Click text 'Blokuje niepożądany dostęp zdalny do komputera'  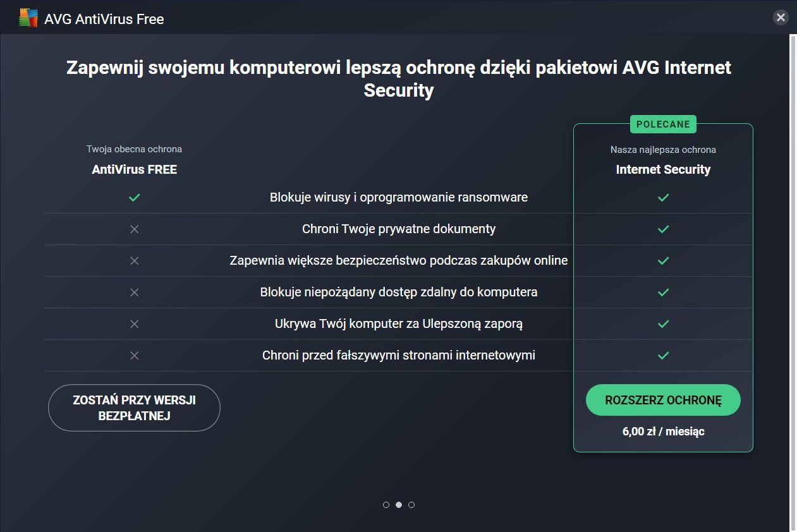point(399,292)
